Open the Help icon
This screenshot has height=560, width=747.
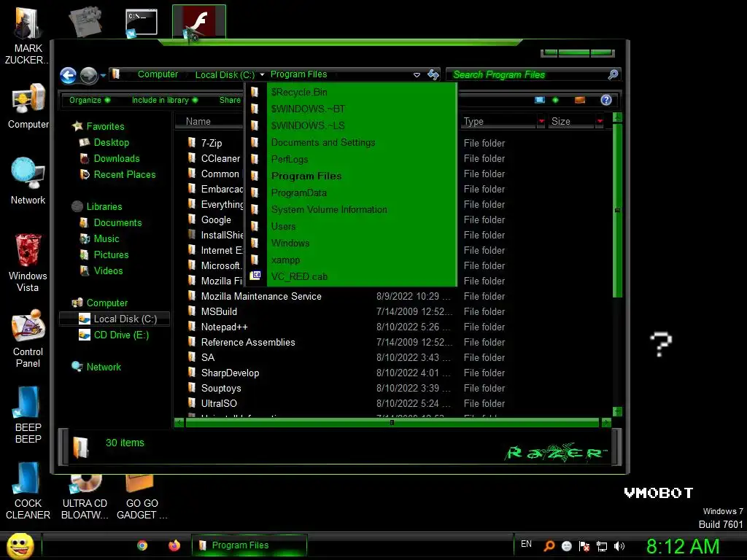tap(606, 100)
